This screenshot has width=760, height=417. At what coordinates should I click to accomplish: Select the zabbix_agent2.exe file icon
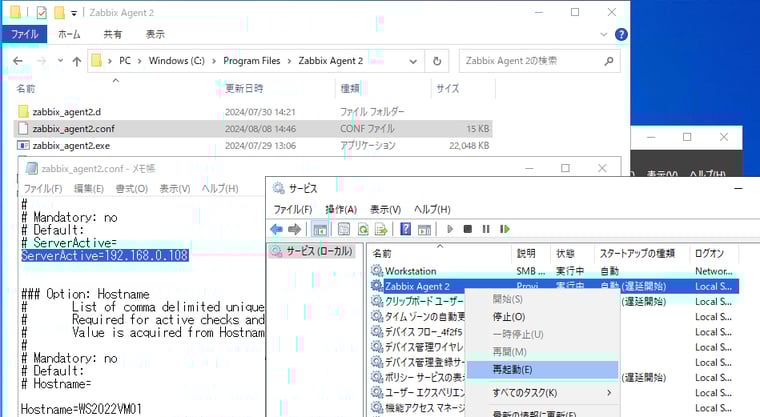pos(23,145)
